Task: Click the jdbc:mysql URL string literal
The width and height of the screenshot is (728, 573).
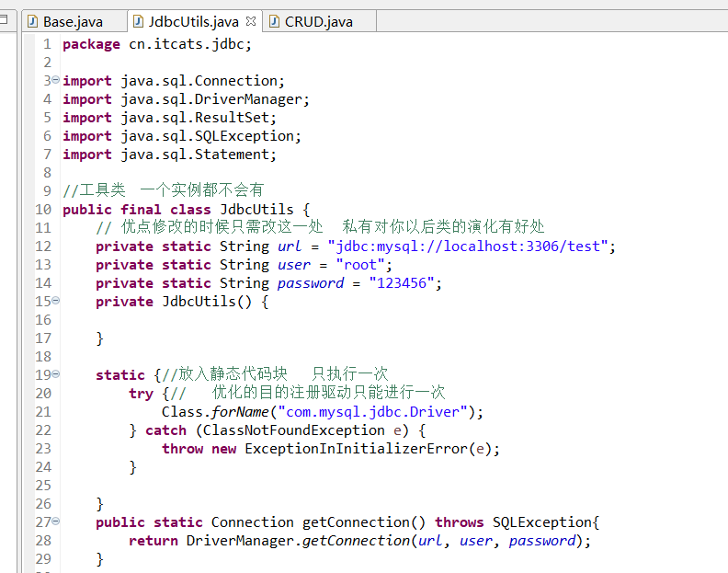Action: [x=468, y=246]
